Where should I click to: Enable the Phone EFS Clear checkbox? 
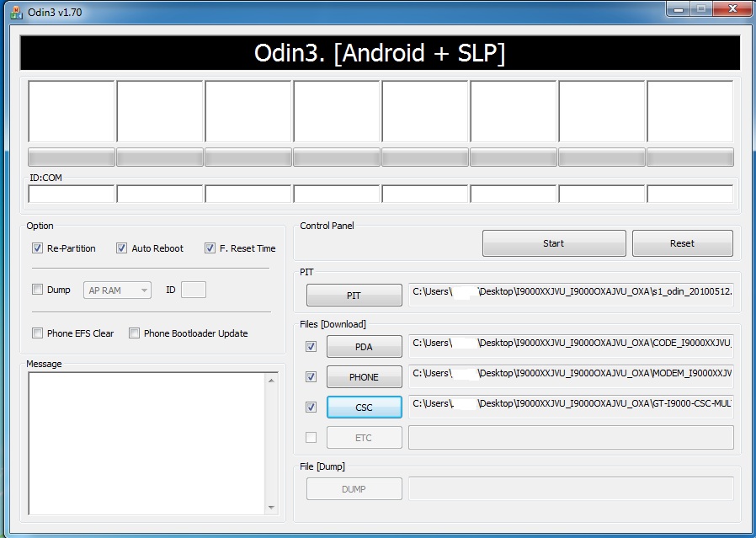click(37, 333)
